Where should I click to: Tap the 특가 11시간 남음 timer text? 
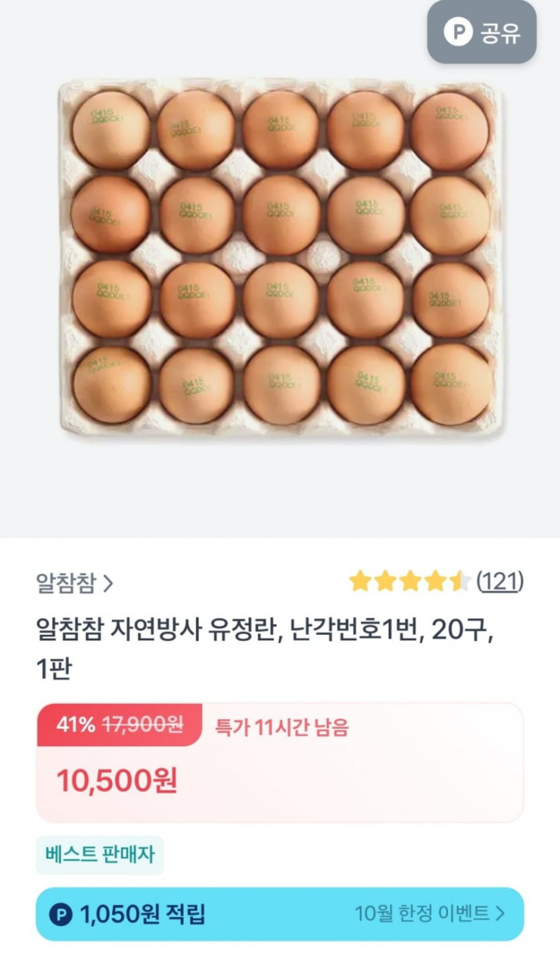[x=282, y=727]
